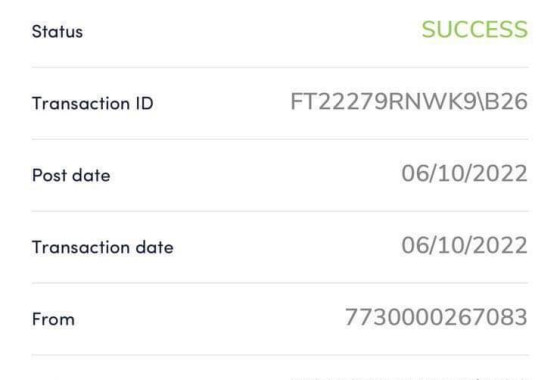Image resolution: width=560 pixels, height=380 pixels.
Task: Click the Status label
Action: [x=57, y=31]
